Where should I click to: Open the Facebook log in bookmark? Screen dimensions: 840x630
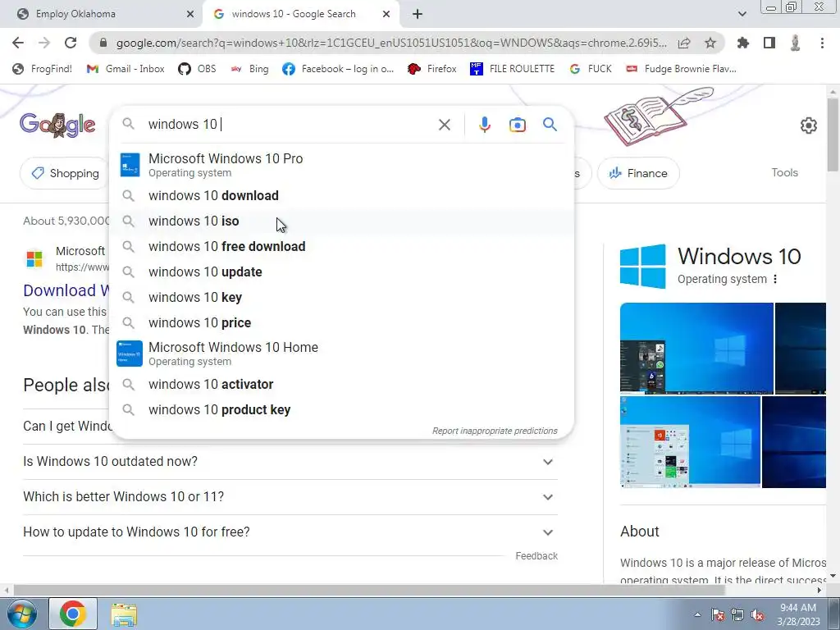coord(338,69)
